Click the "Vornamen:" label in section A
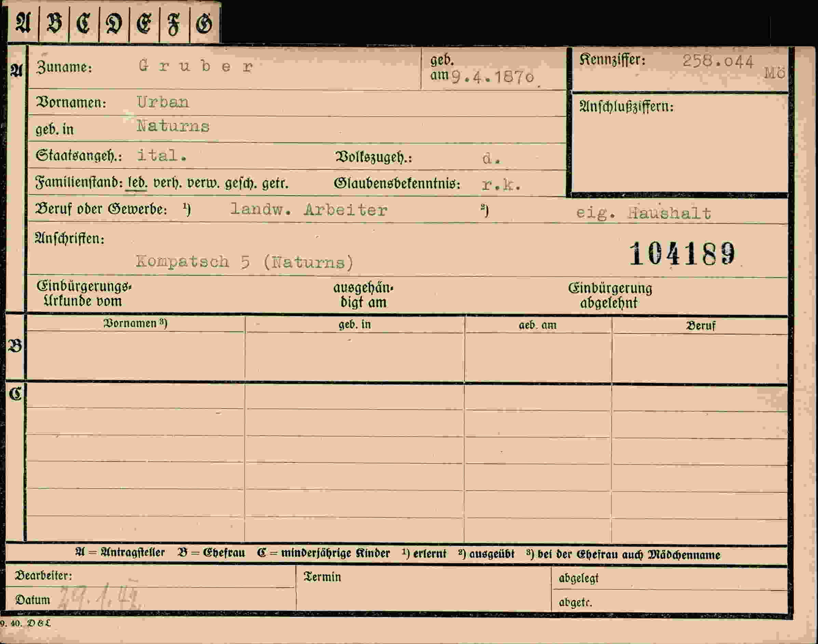 click(x=71, y=103)
